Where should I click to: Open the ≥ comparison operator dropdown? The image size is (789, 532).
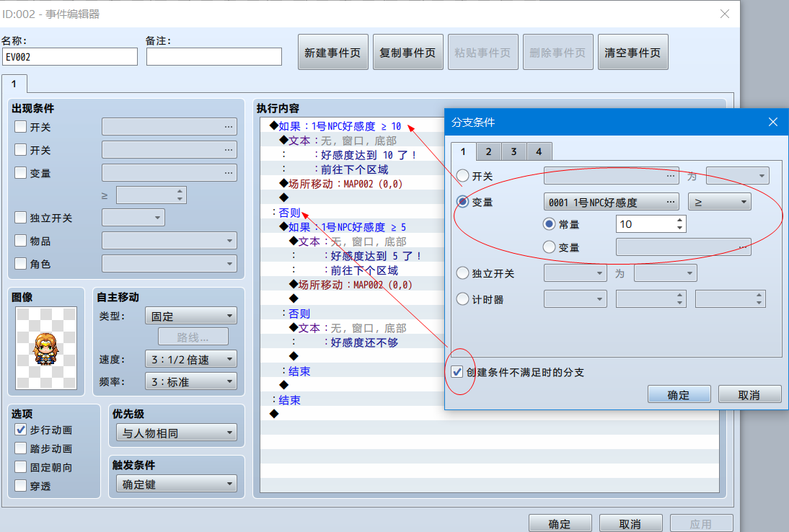(720, 202)
